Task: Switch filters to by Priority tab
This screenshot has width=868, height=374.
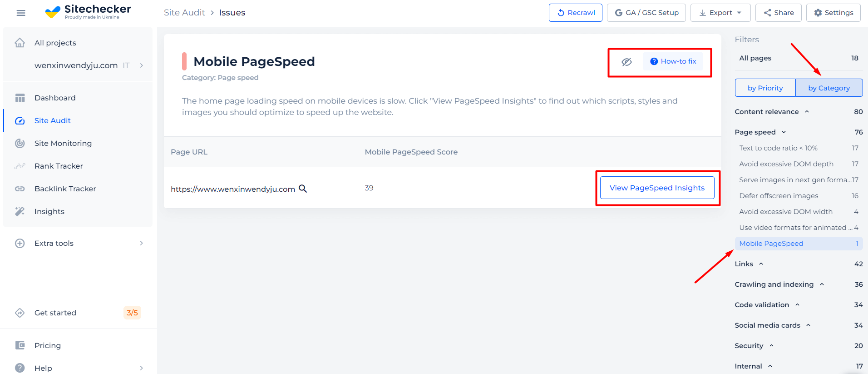Action: (765, 88)
